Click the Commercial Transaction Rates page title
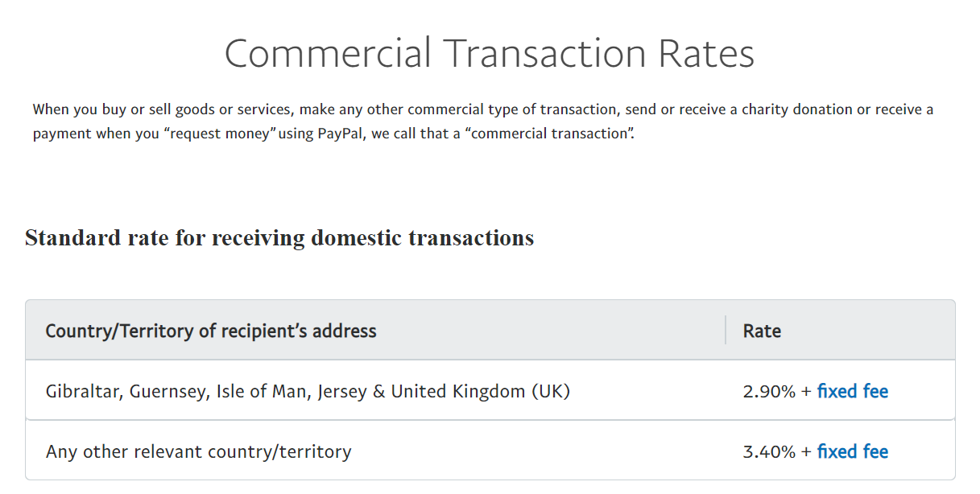The height and width of the screenshot is (494, 980). click(x=490, y=54)
